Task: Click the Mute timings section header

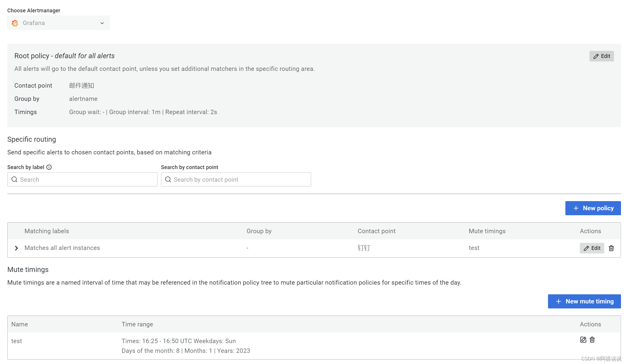Action: (x=28, y=269)
